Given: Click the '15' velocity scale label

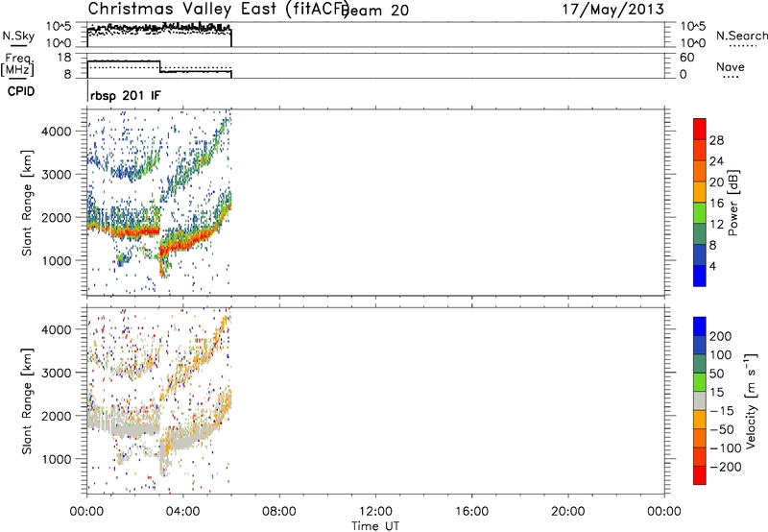Looking at the screenshot, I should (717, 393).
